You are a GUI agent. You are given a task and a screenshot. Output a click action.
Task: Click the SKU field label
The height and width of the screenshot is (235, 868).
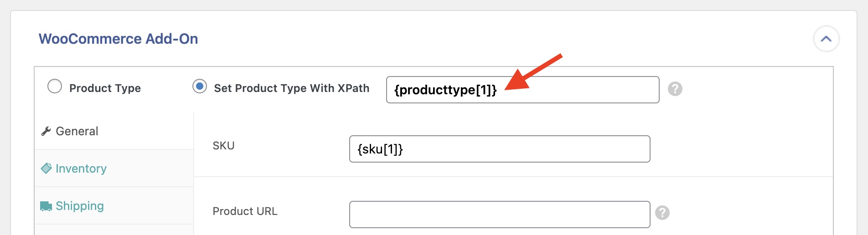point(223,146)
